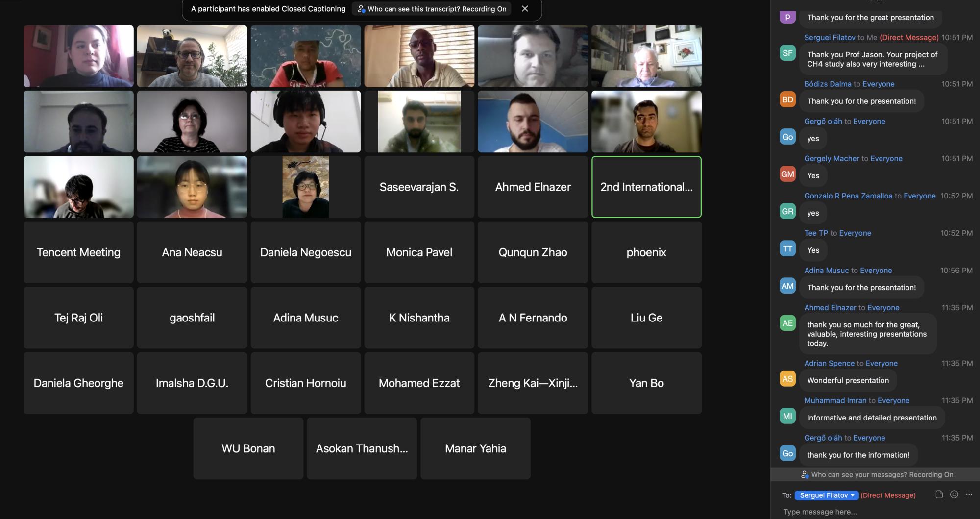980x519 pixels.
Task: Click the GM avatar of Gergely Macher
Action: pos(787,174)
